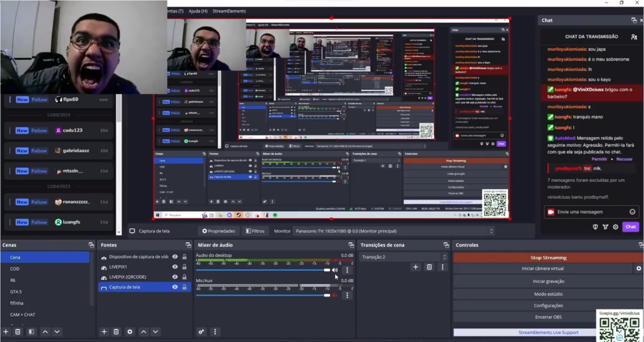This screenshot has width=644, height=342.
Task: Open Ajuda (H) menu
Action: point(198,11)
